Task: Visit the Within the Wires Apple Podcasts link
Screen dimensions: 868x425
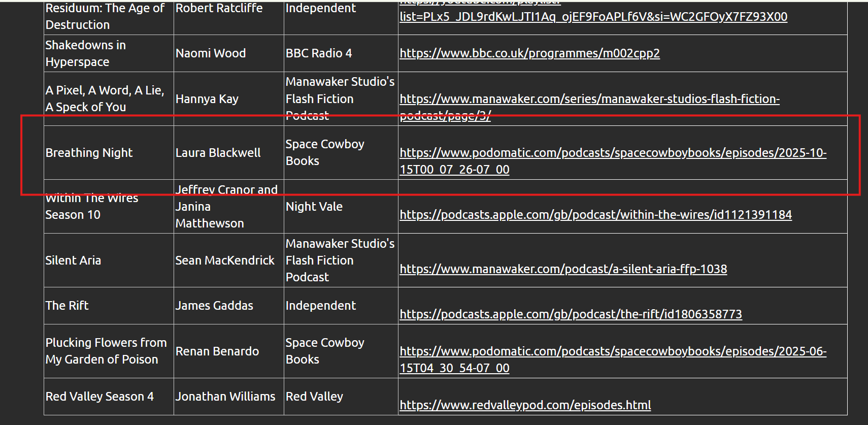Action: click(x=595, y=215)
